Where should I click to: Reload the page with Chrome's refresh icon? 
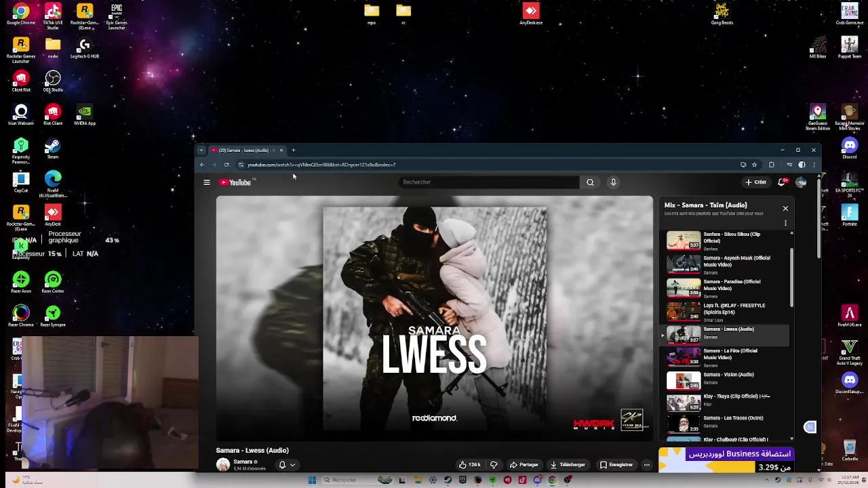click(226, 165)
